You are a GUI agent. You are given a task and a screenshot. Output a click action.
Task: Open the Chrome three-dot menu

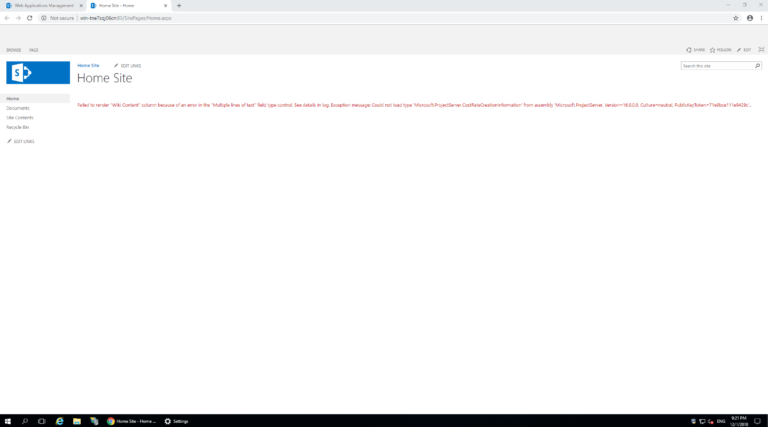coord(761,18)
